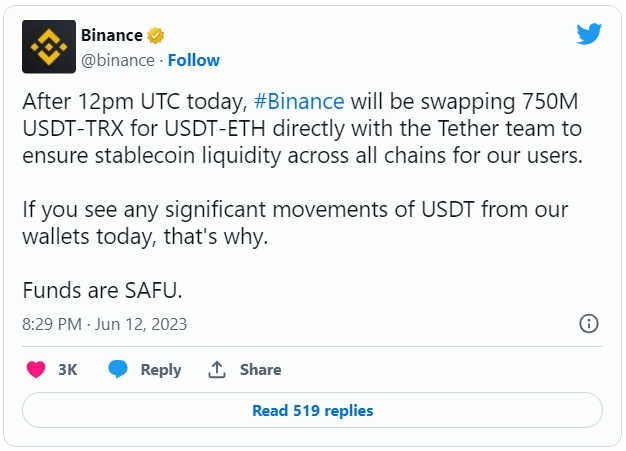Image resolution: width=626 pixels, height=451 pixels.
Task: Open the @binance handle link
Action: pyautogui.click(x=118, y=61)
